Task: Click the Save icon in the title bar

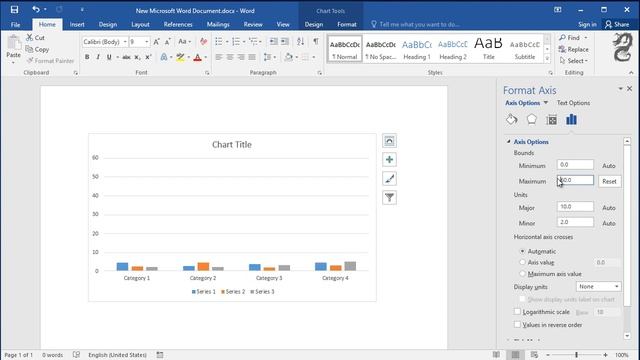Action: pos(14,9)
